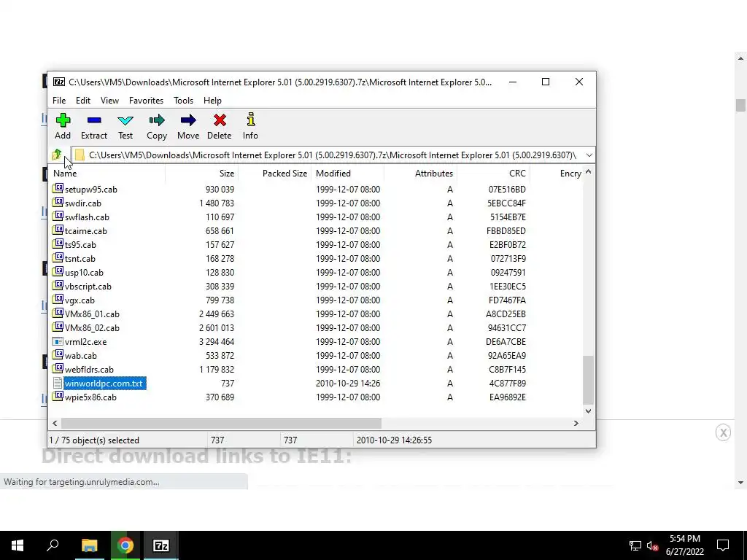Image resolution: width=747 pixels, height=560 pixels.
Task: Click the browser page scroll down arrow
Action: [740, 482]
